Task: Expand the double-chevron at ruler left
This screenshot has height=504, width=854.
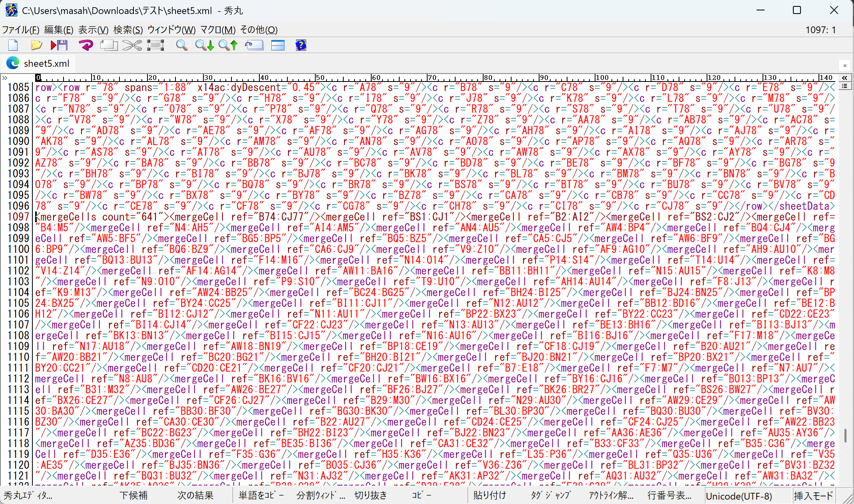Action: point(5,78)
